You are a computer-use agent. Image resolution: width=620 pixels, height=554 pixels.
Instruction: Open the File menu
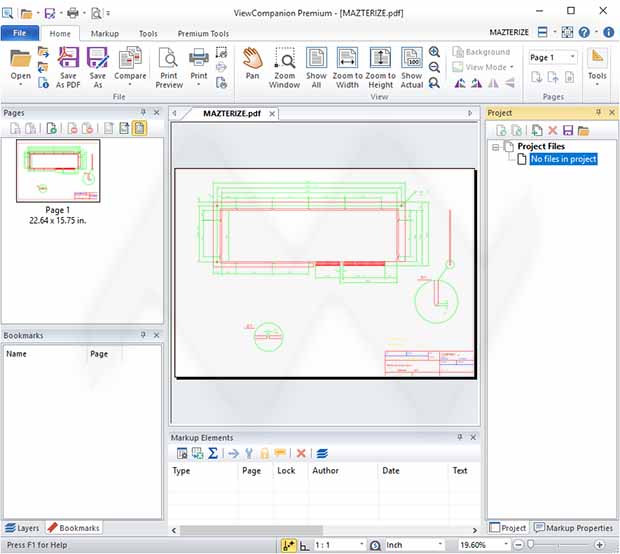(20, 33)
